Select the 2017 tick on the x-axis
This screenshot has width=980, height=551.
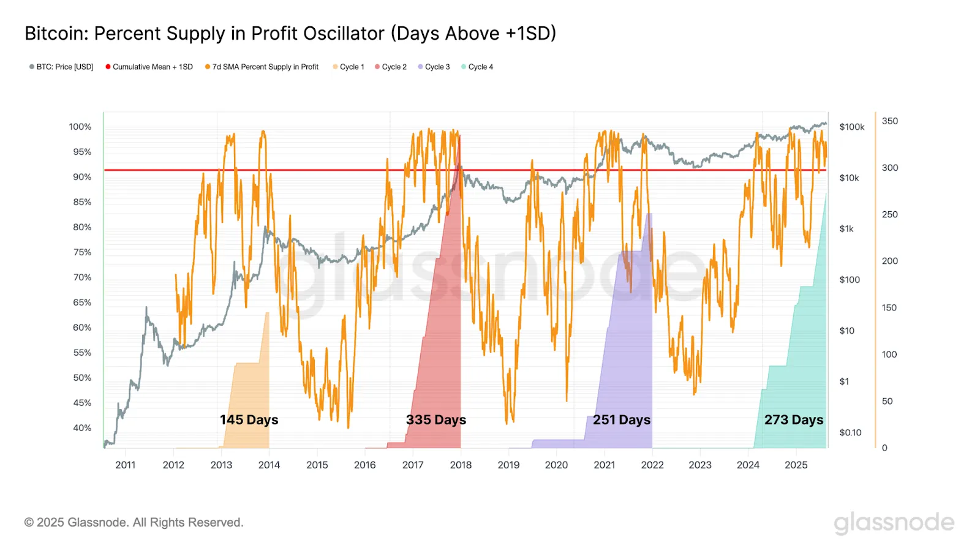pyautogui.click(x=413, y=465)
